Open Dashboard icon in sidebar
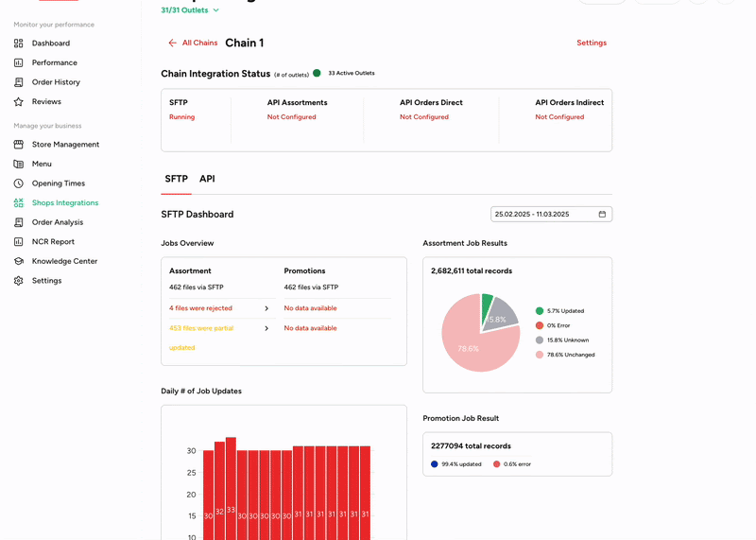 coord(19,44)
